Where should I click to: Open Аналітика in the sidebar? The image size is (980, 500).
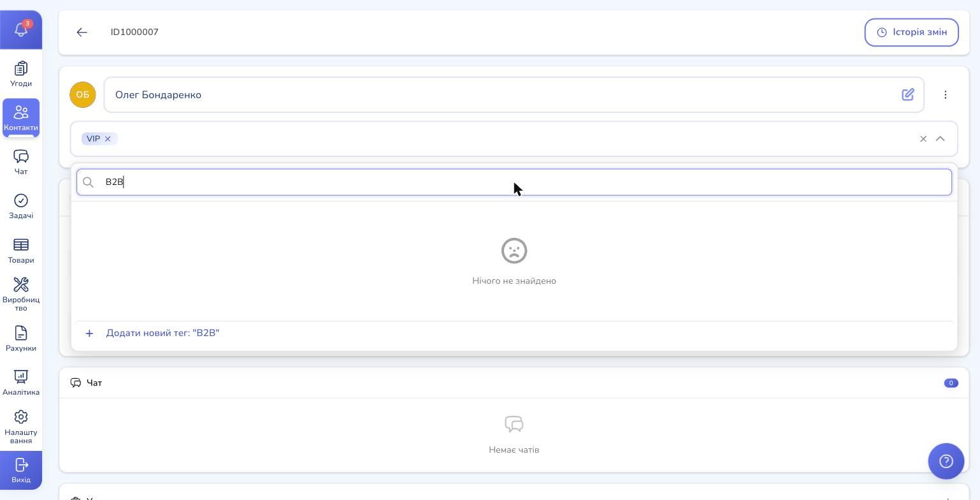21,383
